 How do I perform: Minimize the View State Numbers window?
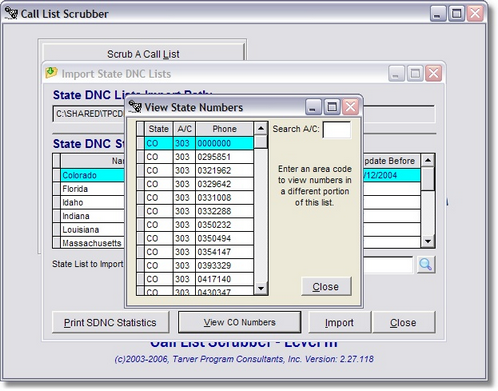click(313, 107)
